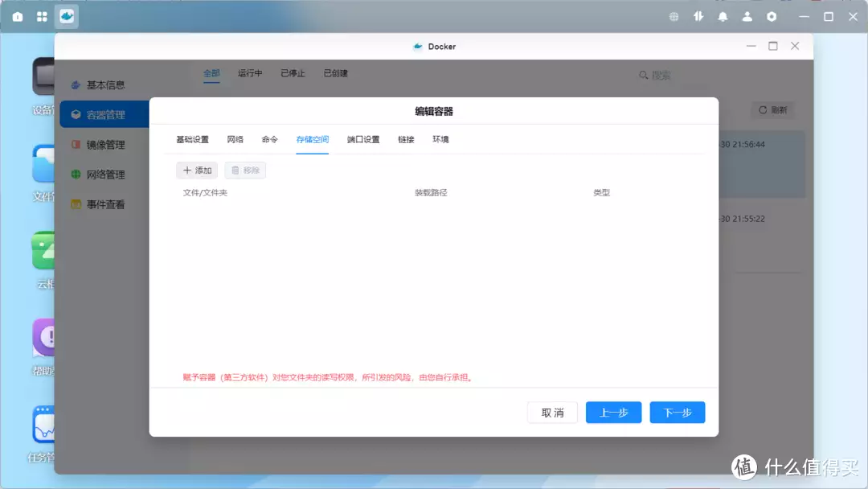This screenshot has height=489, width=868.
Task: Close the Docker window
Action: tap(795, 46)
